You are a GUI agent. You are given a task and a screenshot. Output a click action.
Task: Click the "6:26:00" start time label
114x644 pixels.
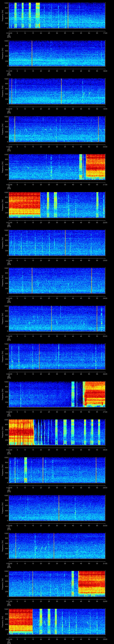[9, 412]
